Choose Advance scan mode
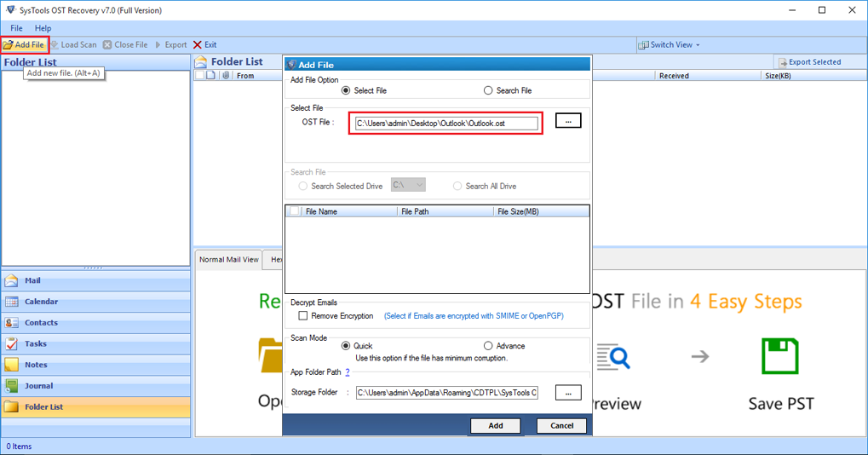868x455 pixels. (488, 346)
